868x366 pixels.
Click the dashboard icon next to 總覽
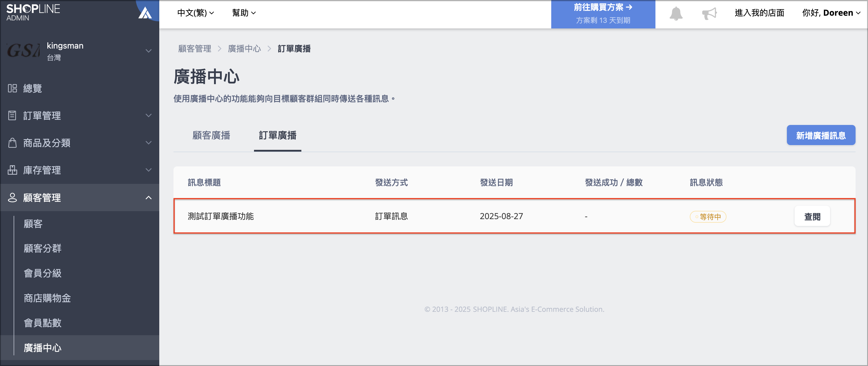[x=12, y=88]
